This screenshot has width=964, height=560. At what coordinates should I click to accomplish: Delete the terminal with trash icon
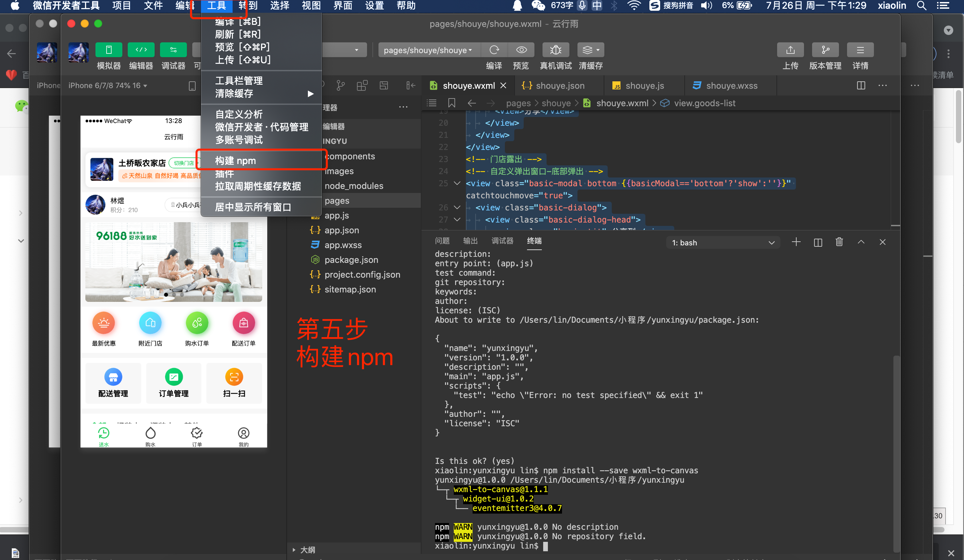(839, 242)
